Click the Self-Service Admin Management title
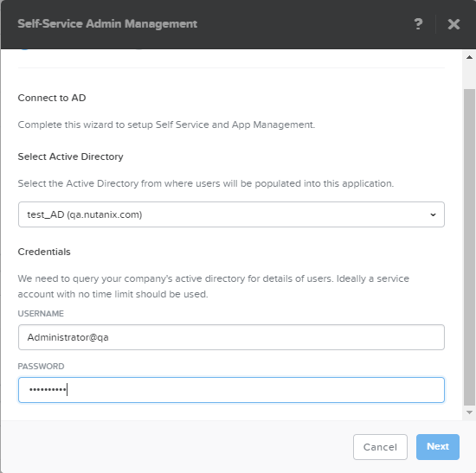 pos(107,23)
